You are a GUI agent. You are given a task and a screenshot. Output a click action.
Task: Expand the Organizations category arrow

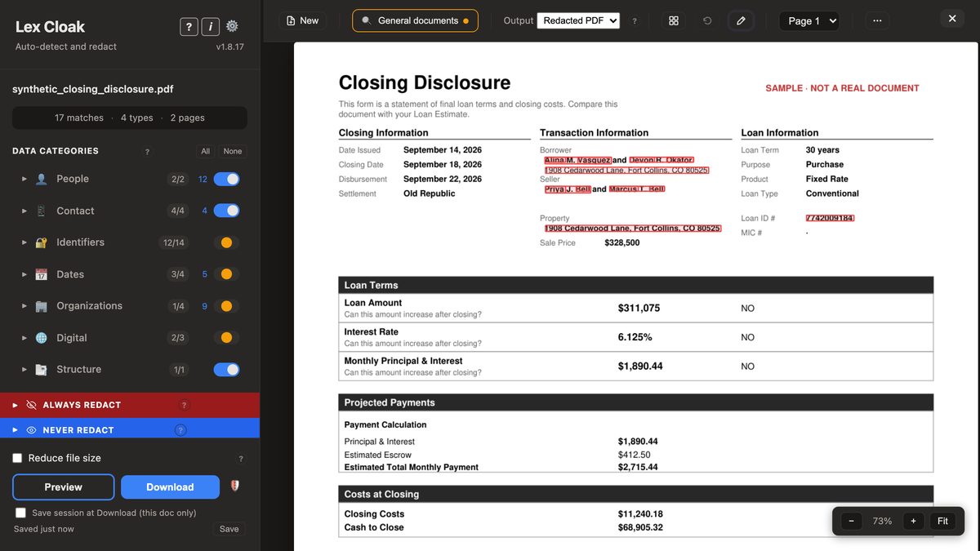pyautogui.click(x=24, y=306)
